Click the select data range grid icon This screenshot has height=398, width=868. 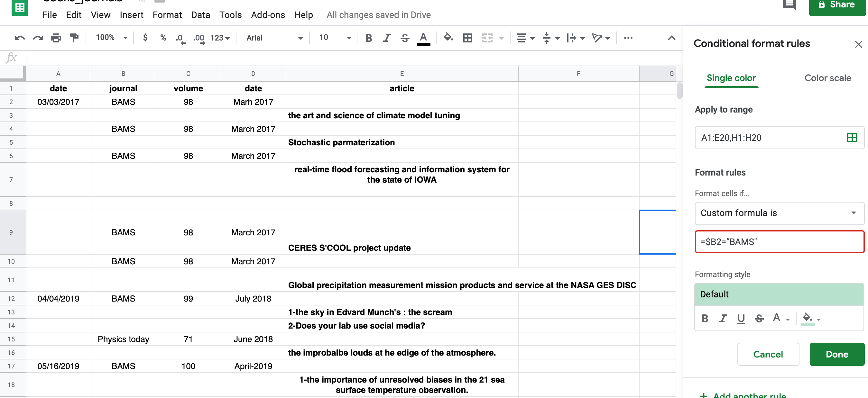[x=852, y=137]
